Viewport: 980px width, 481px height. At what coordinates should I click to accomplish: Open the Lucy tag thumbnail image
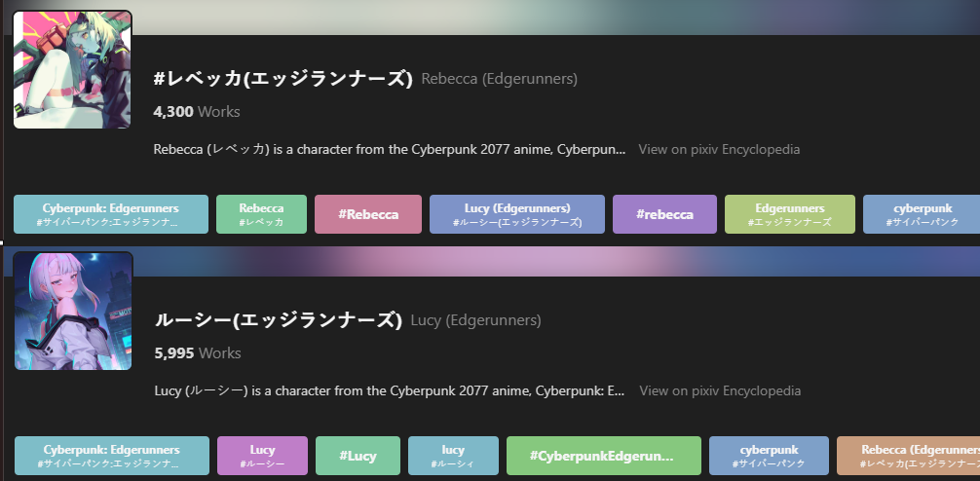tap(73, 311)
